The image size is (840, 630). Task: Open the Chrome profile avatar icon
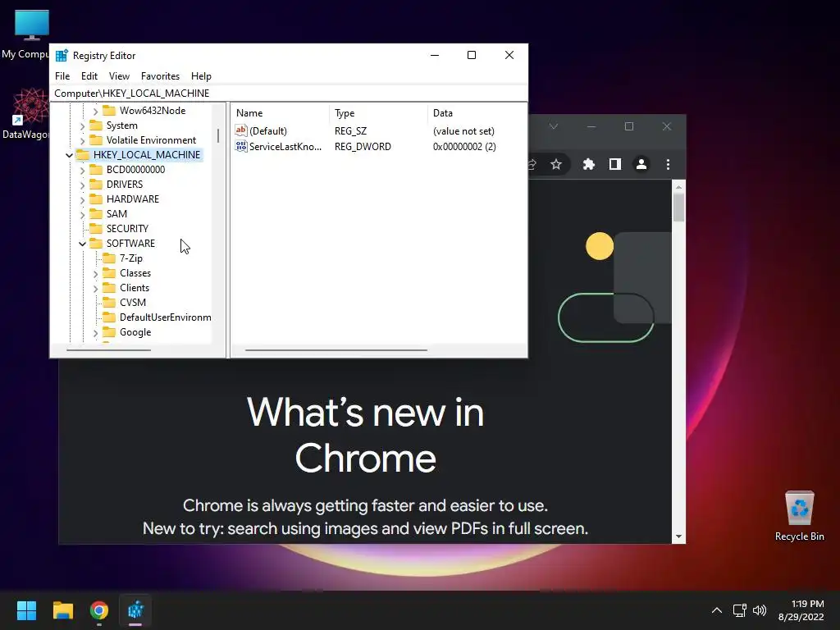[x=641, y=164]
